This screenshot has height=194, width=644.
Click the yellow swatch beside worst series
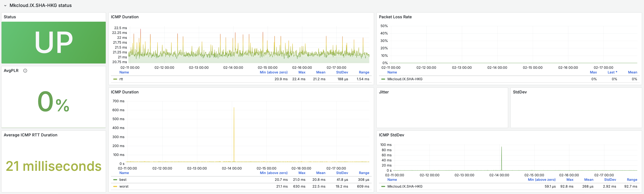point(115,186)
